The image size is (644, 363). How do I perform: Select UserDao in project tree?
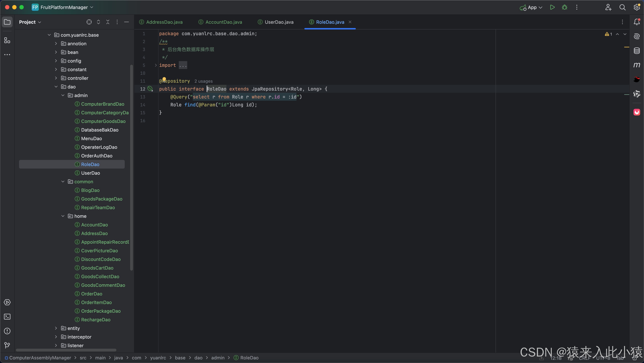(x=91, y=173)
